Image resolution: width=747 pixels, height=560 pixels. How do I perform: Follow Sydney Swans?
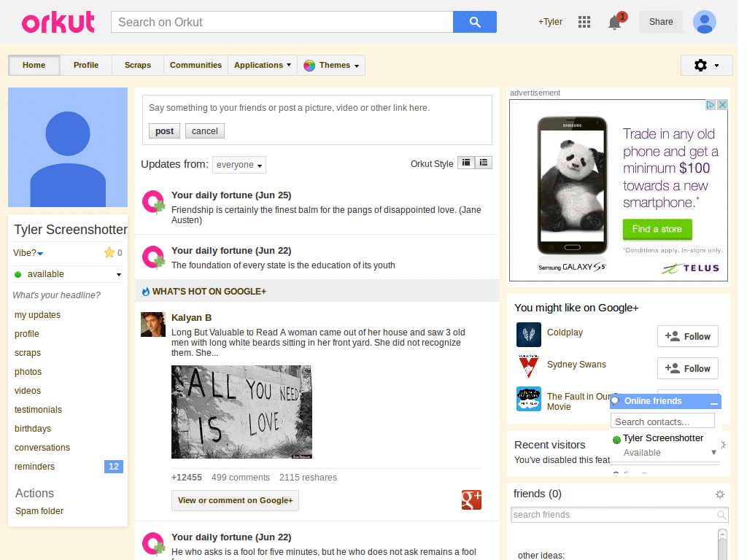[x=687, y=368]
